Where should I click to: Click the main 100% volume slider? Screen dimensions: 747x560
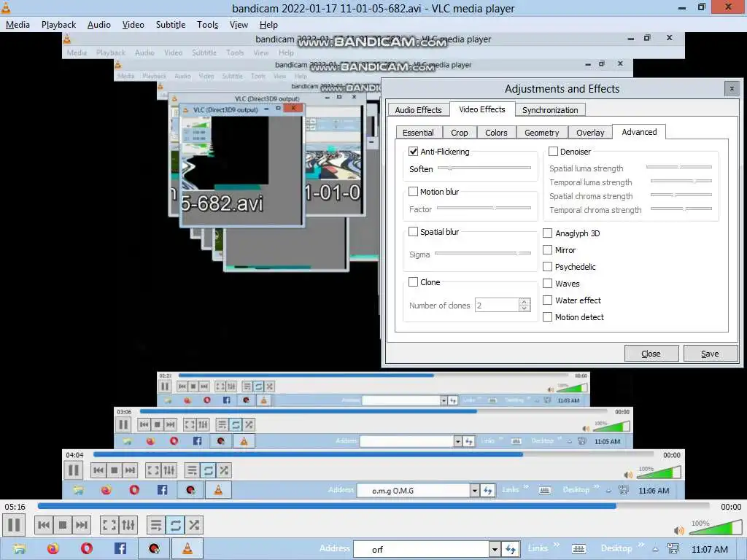715,528
